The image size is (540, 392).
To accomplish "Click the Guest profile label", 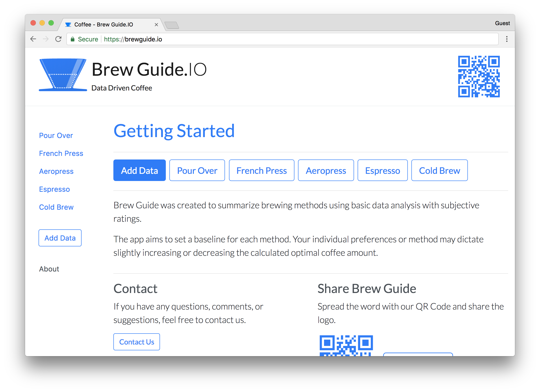I will pyautogui.click(x=502, y=23).
